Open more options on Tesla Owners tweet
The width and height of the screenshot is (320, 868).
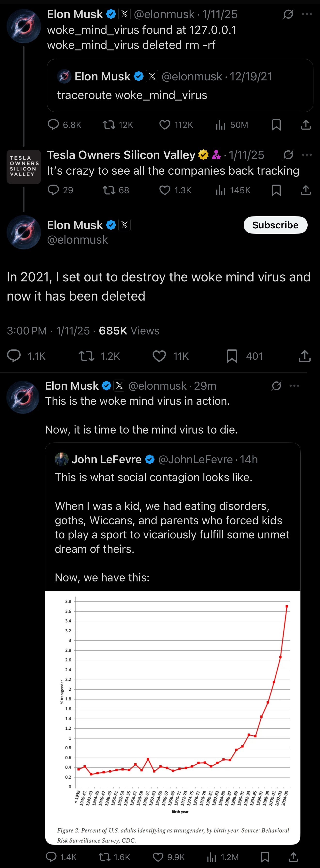(307, 155)
